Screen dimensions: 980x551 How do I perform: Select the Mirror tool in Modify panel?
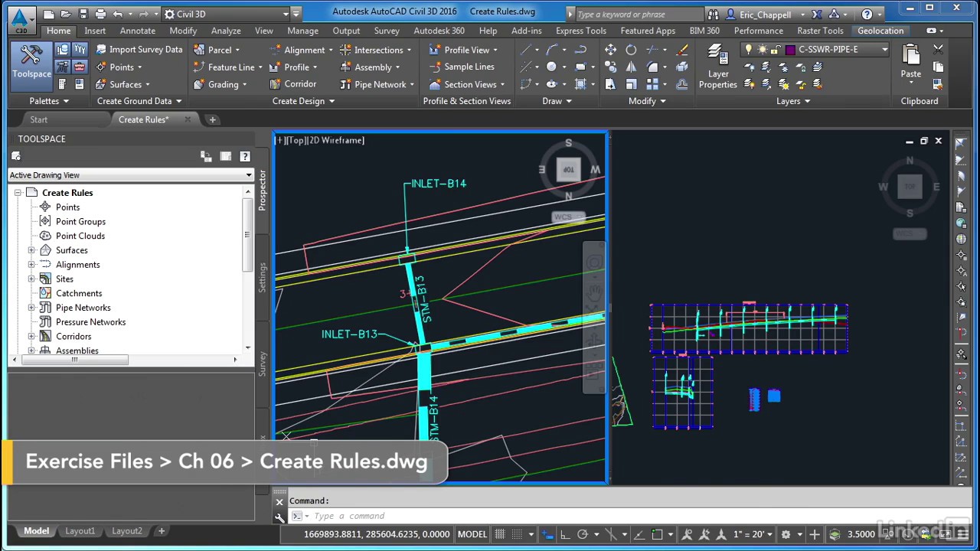click(631, 67)
